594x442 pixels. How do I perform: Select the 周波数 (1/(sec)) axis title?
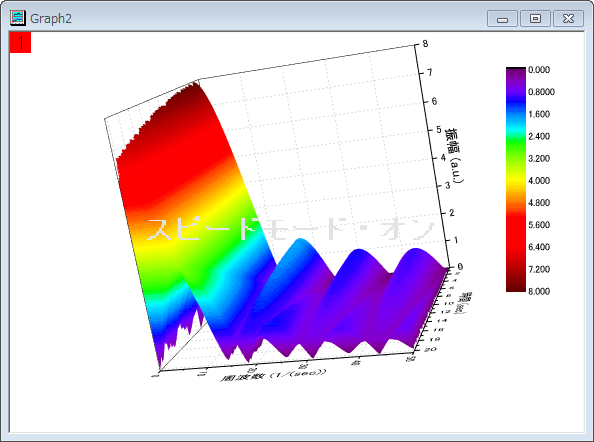[x=273, y=374]
